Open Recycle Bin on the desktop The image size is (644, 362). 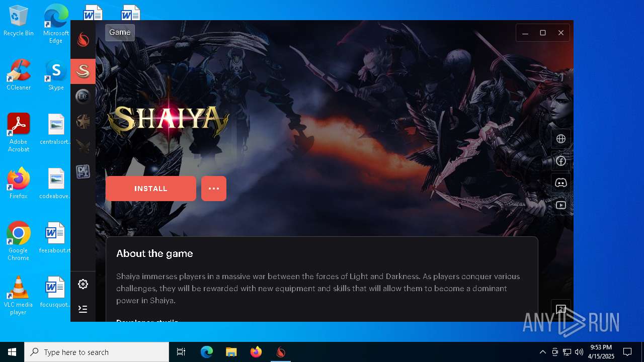[19, 21]
